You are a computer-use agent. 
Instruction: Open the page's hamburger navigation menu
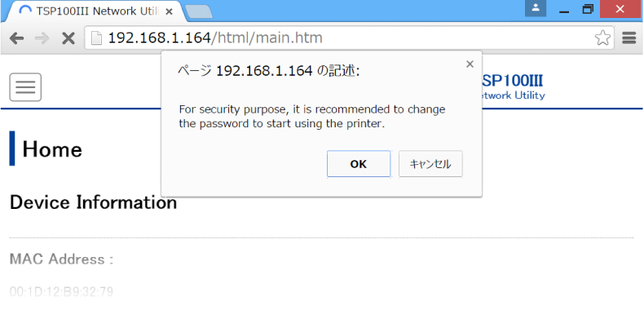click(x=25, y=87)
